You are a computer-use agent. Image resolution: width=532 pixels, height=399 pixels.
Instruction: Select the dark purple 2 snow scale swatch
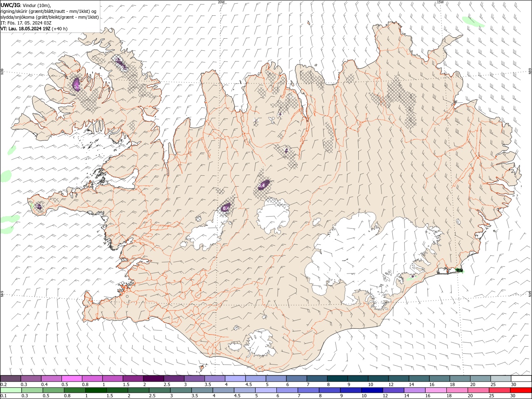click(x=153, y=379)
